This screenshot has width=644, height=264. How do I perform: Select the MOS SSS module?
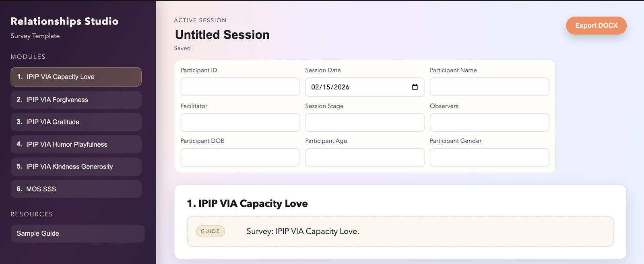tap(76, 189)
